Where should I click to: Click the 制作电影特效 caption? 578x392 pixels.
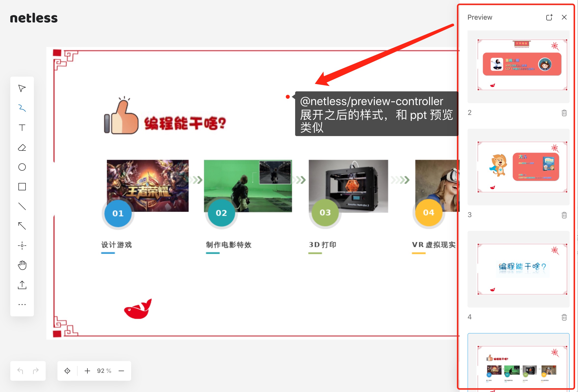(229, 245)
